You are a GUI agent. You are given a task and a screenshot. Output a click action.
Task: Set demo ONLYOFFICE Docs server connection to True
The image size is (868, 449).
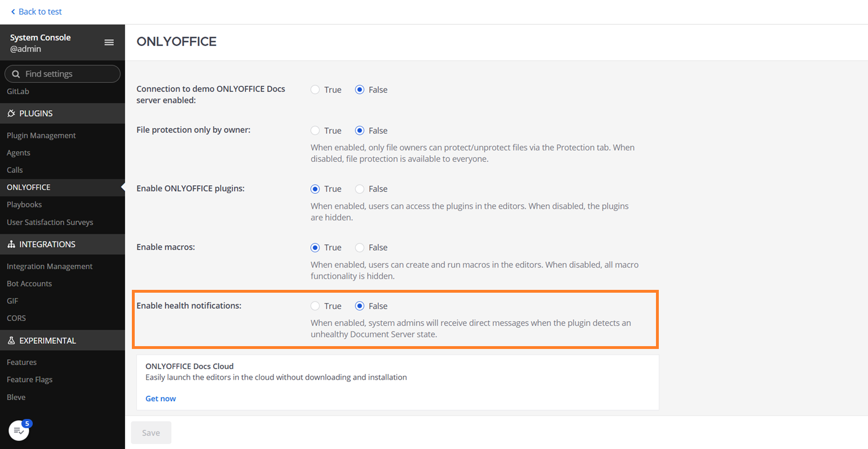[315, 90]
